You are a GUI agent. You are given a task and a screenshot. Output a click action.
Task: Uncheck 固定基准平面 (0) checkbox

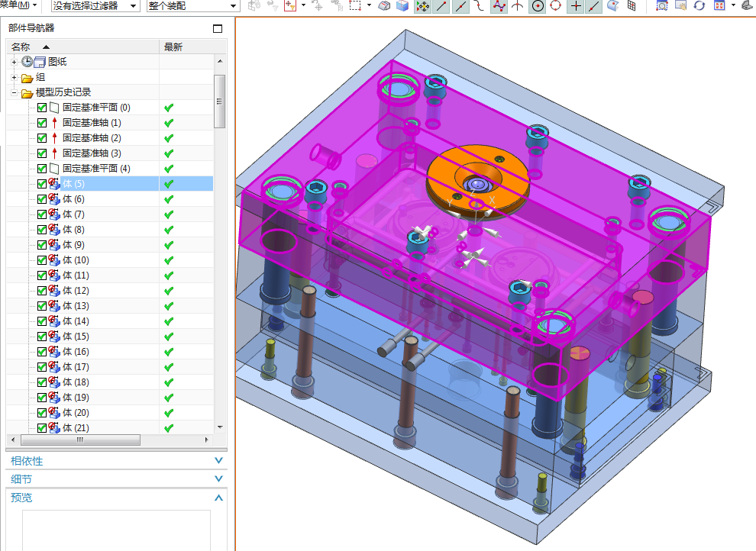coord(42,108)
